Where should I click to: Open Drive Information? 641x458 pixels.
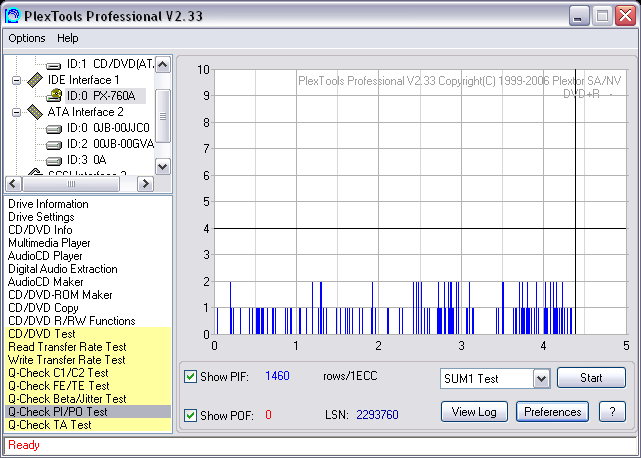pyautogui.click(x=48, y=204)
